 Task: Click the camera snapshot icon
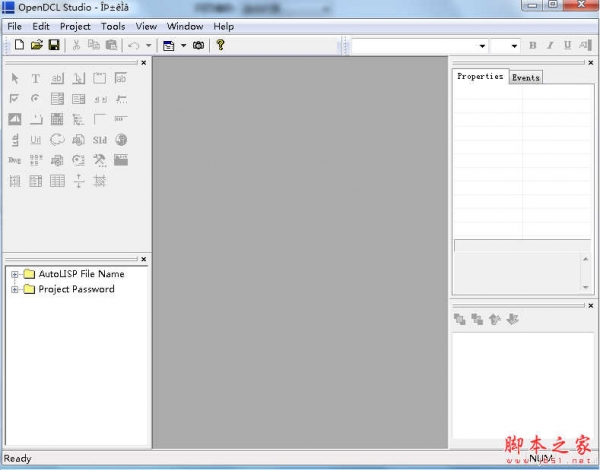pos(198,45)
